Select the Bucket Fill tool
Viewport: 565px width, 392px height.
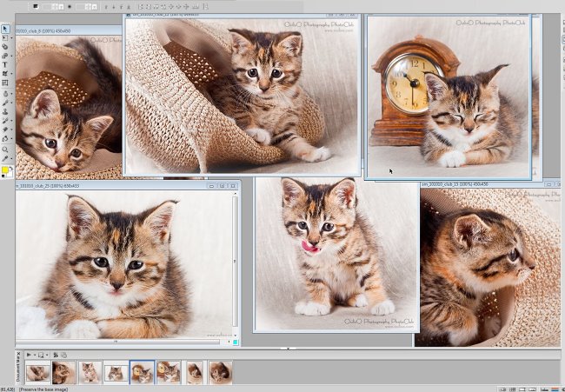coord(5,139)
